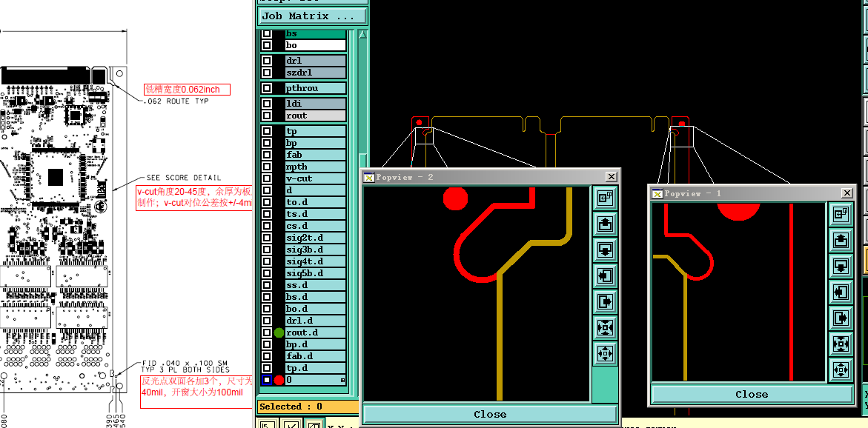Select the fab.d layer name

[316, 356]
